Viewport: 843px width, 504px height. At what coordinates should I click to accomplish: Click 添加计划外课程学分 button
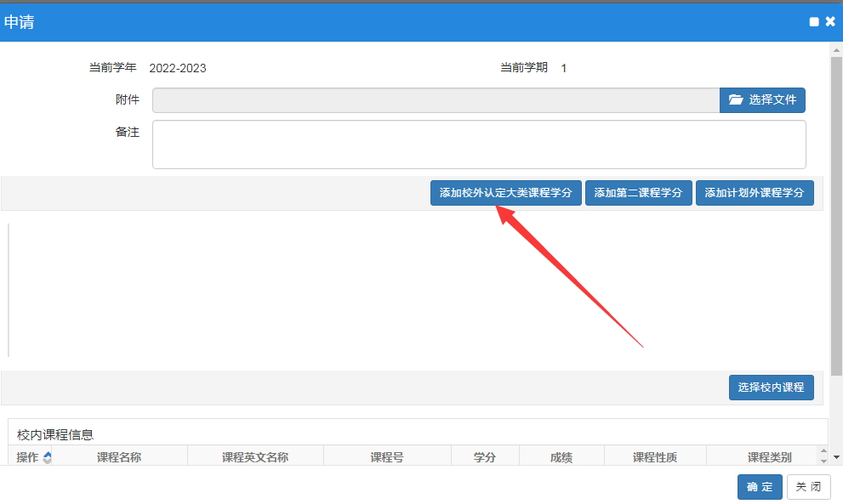(755, 193)
